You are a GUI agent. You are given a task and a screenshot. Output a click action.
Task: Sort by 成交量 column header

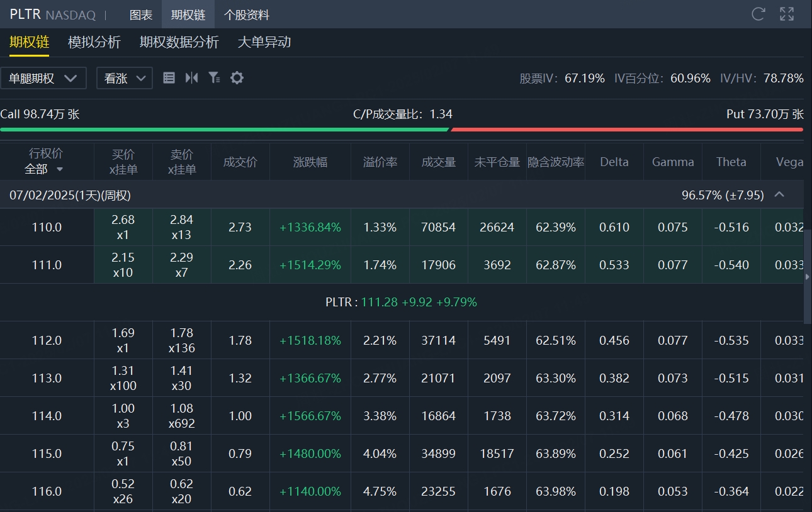click(439, 162)
